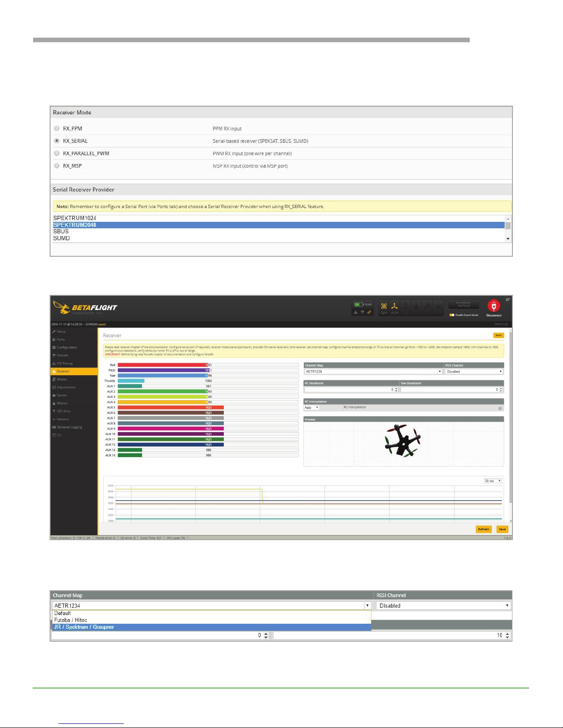The image size is (563, 728).
Task: Click the Sonar sensor icon
Action: coord(438,308)
